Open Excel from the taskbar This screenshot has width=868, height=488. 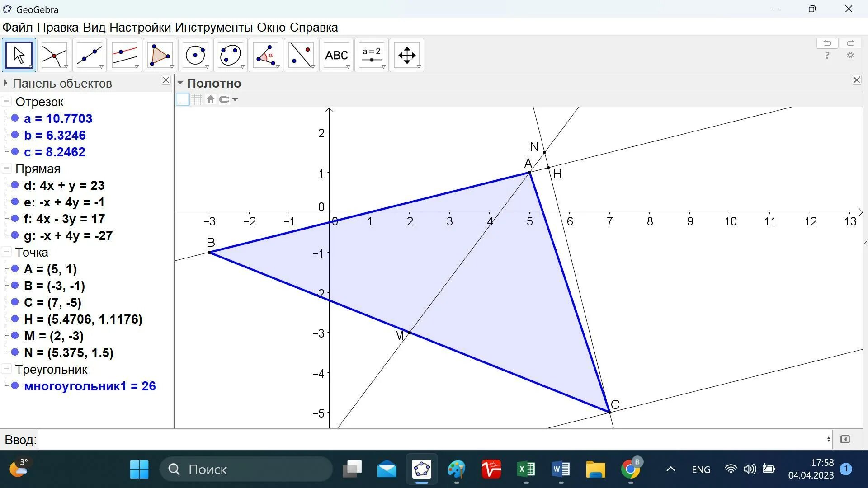pos(526,469)
